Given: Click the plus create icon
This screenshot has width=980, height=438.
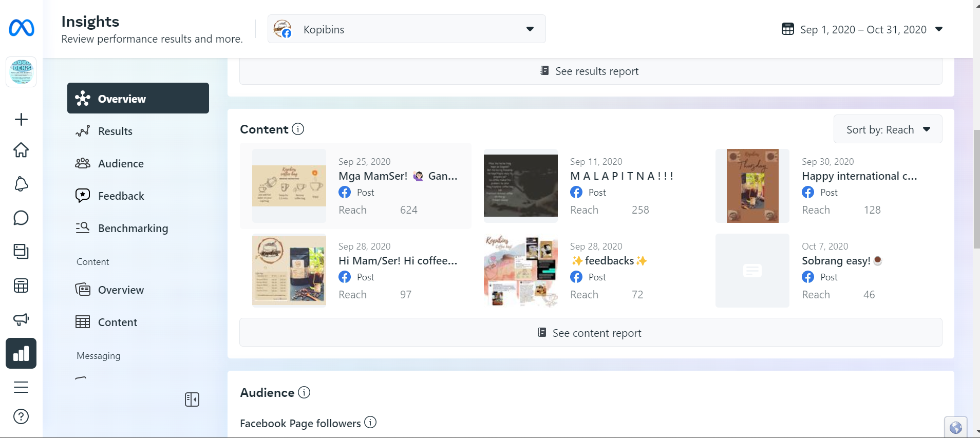Looking at the screenshot, I should pyautogui.click(x=21, y=120).
